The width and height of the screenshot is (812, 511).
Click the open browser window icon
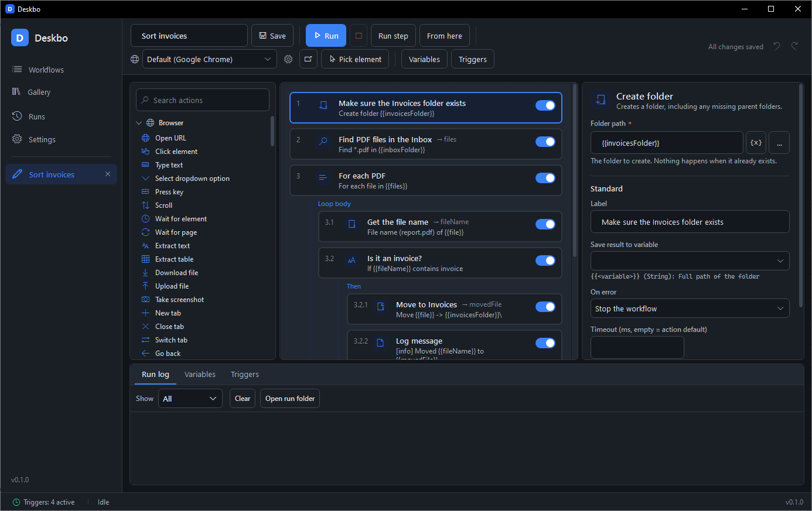pyautogui.click(x=308, y=59)
